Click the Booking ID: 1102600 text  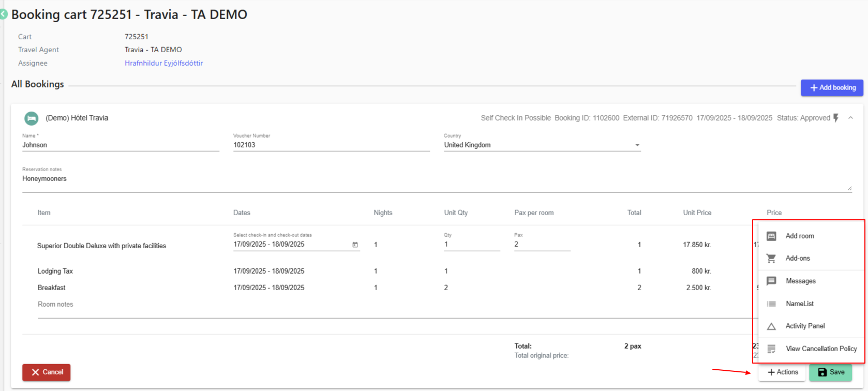587,118
